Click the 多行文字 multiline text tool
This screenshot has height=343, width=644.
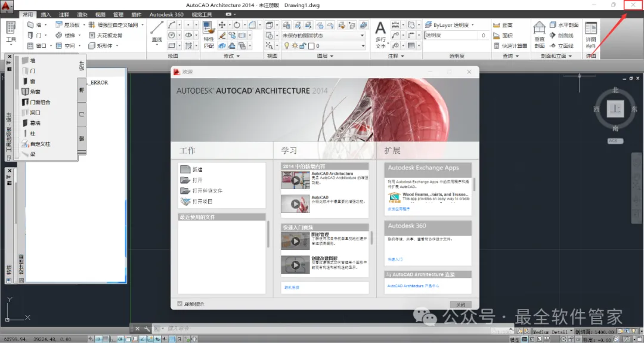pyautogui.click(x=380, y=35)
